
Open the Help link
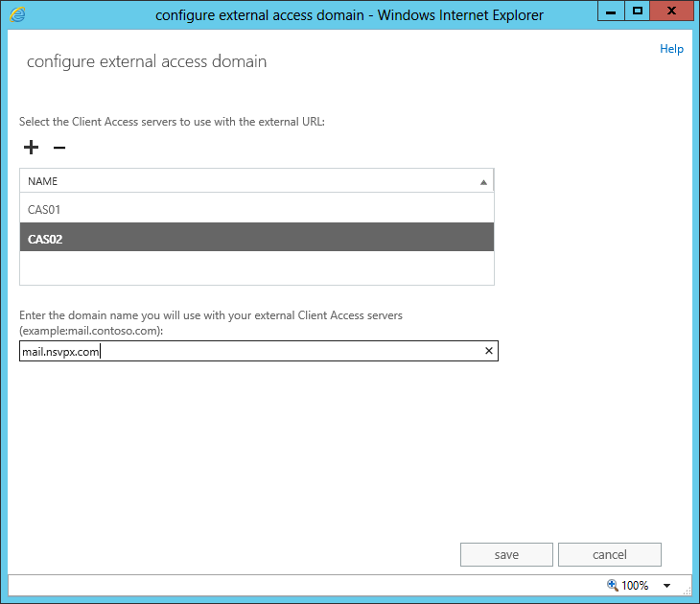[671, 49]
